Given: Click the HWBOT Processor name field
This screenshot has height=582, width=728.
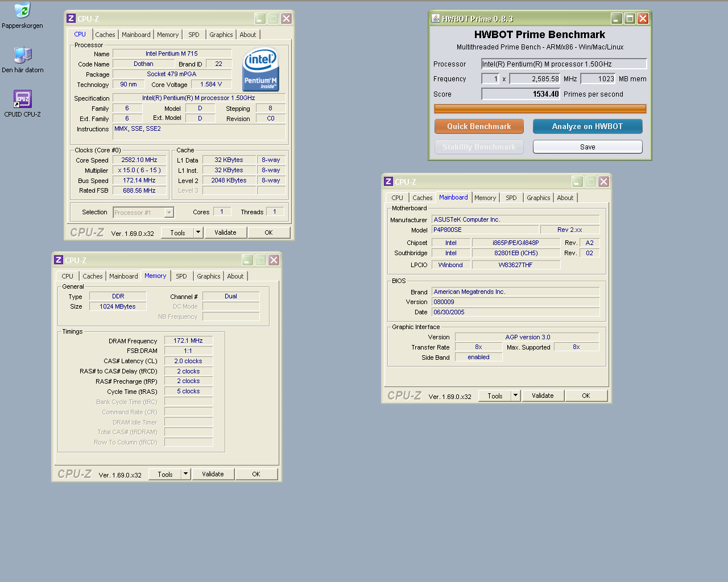Looking at the screenshot, I should (x=564, y=64).
